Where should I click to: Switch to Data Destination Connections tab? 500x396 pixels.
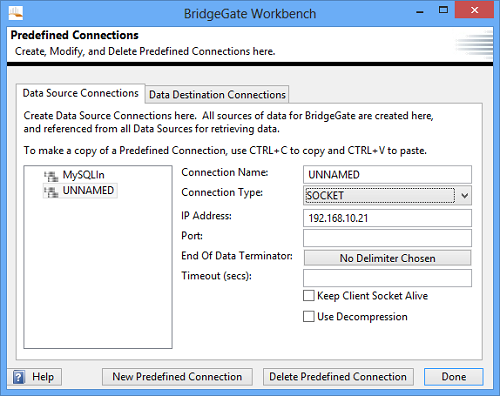(217, 95)
